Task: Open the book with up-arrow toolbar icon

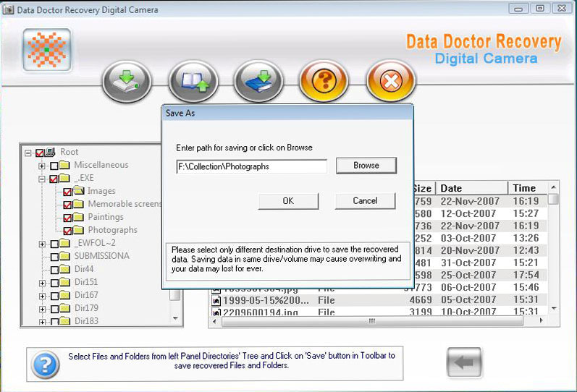Action: tap(193, 81)
